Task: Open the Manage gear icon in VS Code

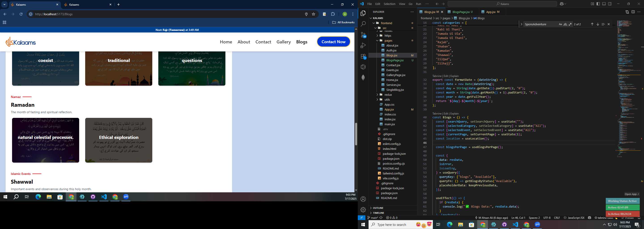Action: [x=363, y=210]
